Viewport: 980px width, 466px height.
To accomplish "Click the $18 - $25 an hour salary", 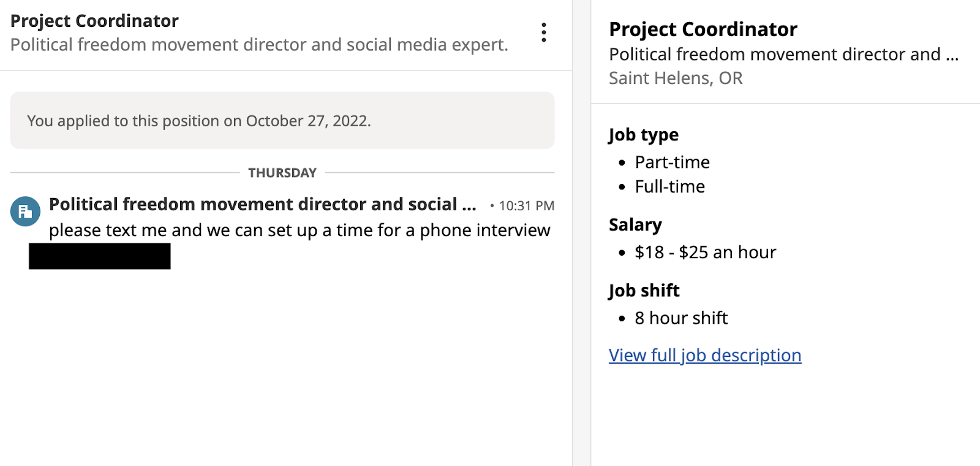I will click(705, 252).
